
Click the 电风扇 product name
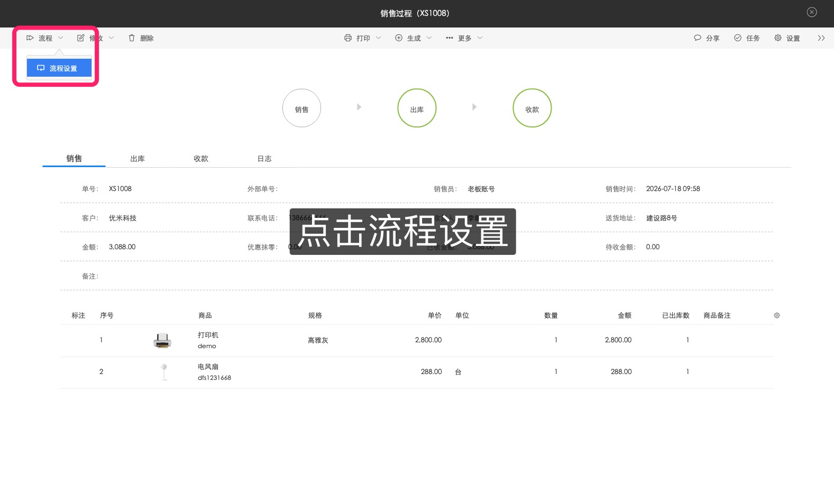(208, 366)
